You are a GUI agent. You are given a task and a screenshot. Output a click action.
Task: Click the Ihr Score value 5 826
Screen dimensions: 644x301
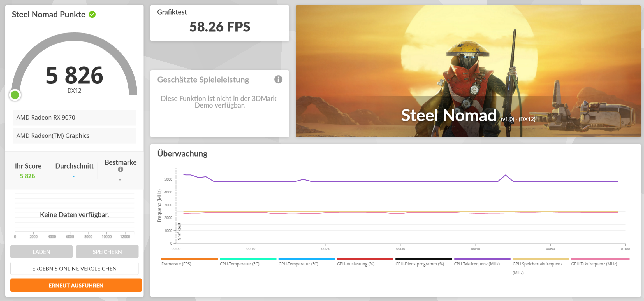click(x=28, y=176)
